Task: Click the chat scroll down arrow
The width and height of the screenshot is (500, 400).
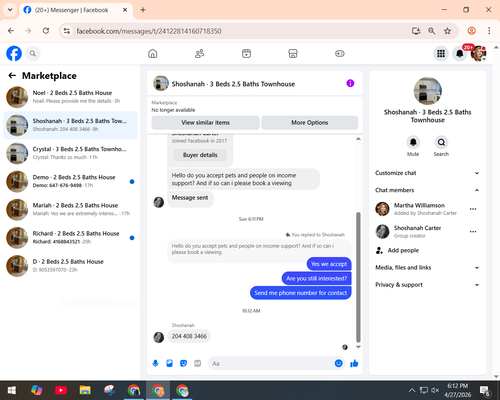Action: coord(358,347)
